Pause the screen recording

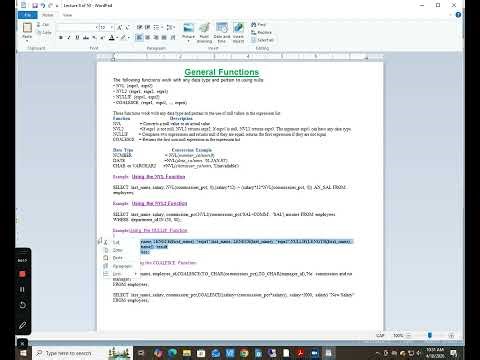point(22,289)
